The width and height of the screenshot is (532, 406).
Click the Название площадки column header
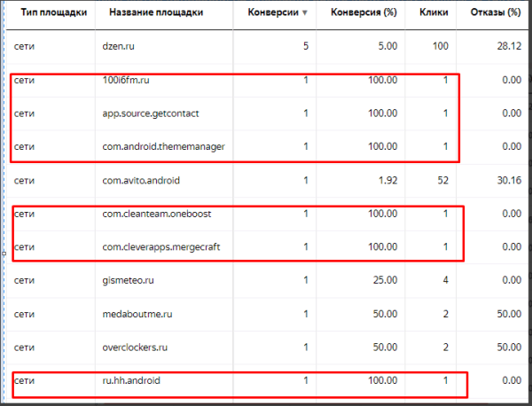[156, 12]
